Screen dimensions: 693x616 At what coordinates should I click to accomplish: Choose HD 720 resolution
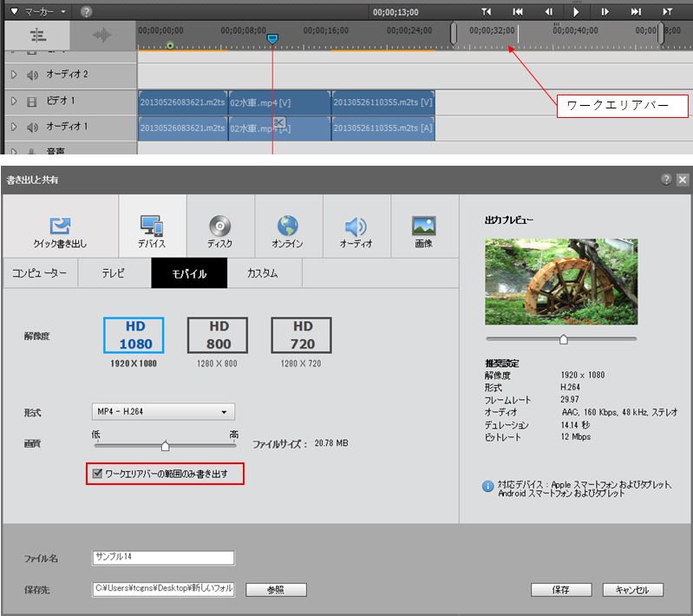pos(301,335)
